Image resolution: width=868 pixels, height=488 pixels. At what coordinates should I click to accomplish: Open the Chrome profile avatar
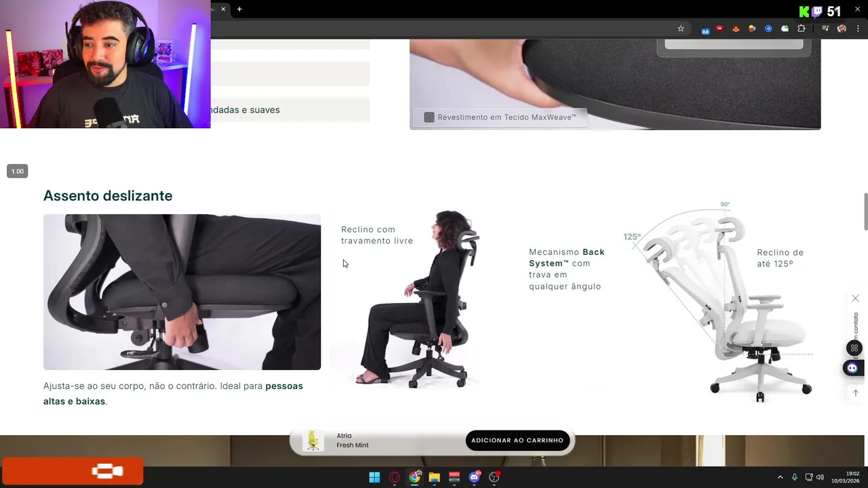point(842,28)
